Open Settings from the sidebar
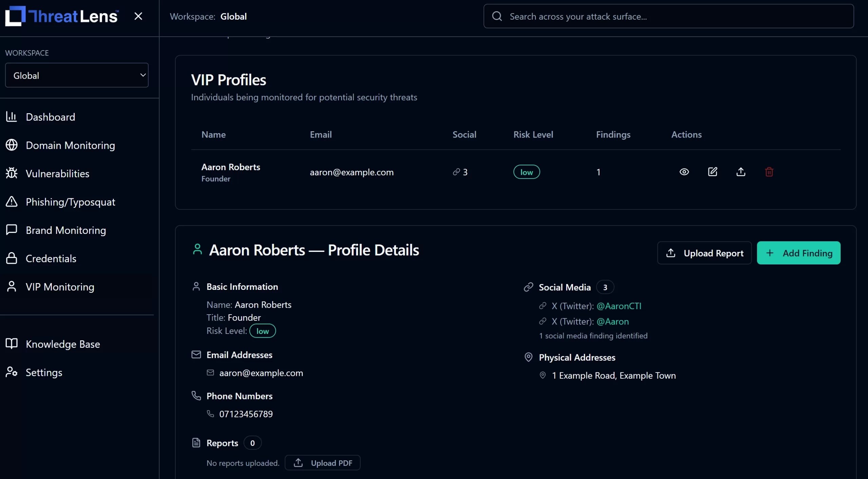The height and width of the screenshot is (479, 868). (44, 372)
